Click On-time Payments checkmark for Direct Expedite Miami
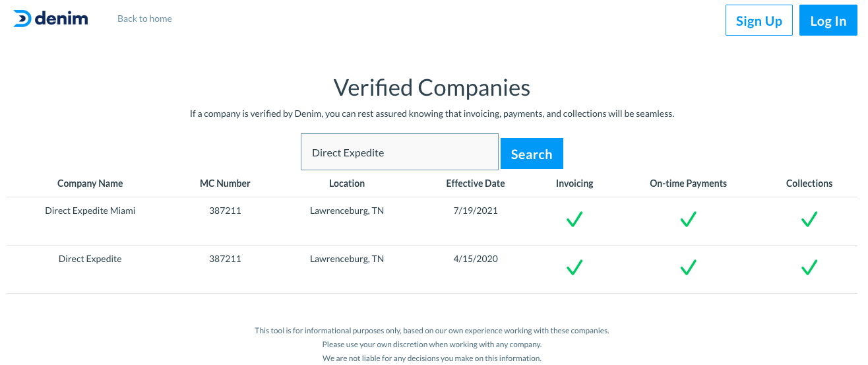 689,219
